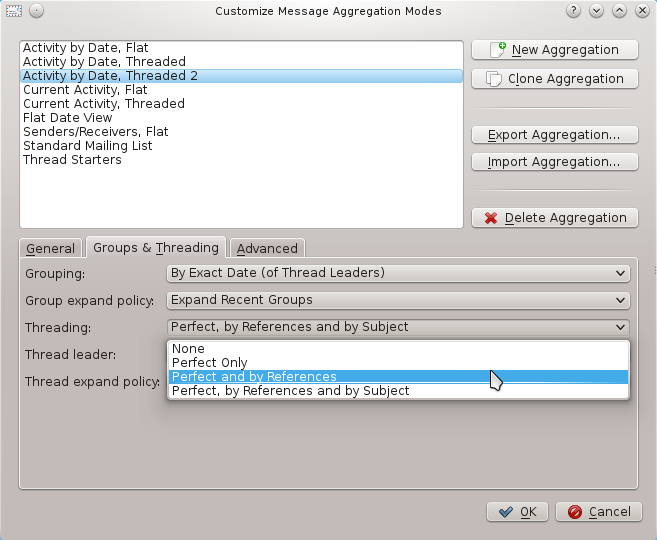Screen dimensions: 657x540
Task: Switch to the Groups & Threading tab
Action: coord(156,248)
